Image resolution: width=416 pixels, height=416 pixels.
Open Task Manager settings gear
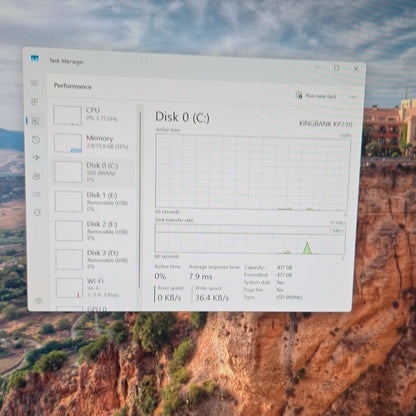coord(39,301)
